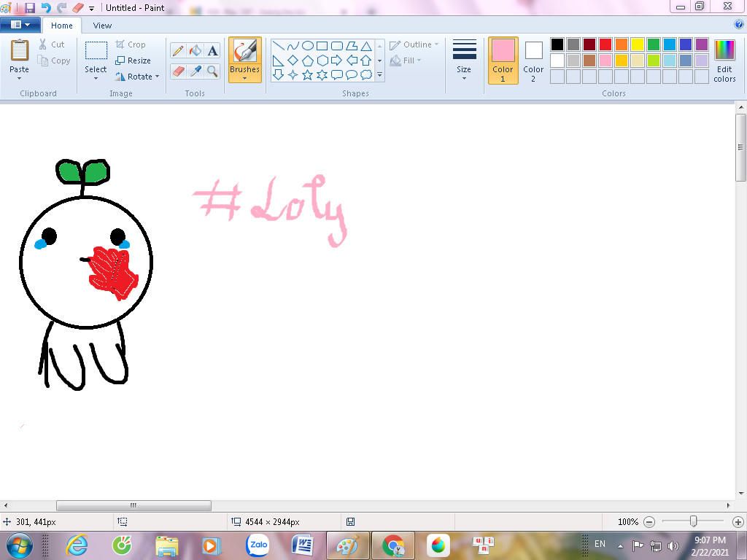Switch to the Home ribbon tab
747x560 pixels.
pyautogui.click(x=62, y=26)
